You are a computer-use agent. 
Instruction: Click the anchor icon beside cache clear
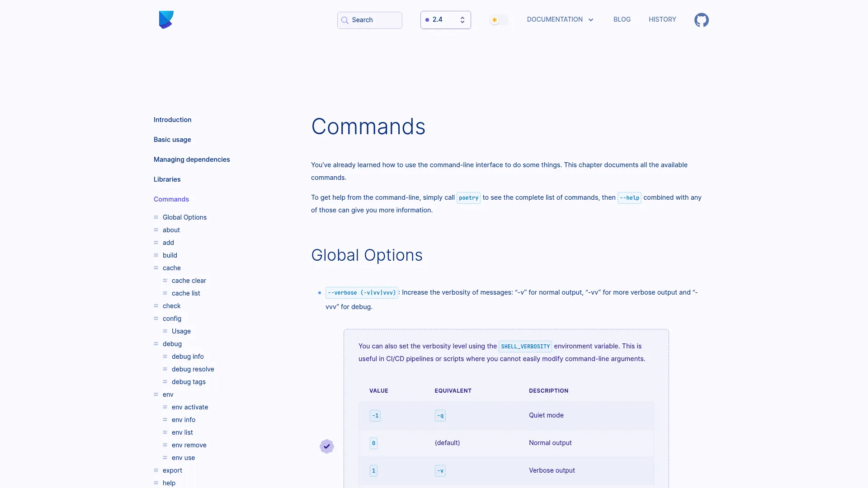(x=165, y=281)
